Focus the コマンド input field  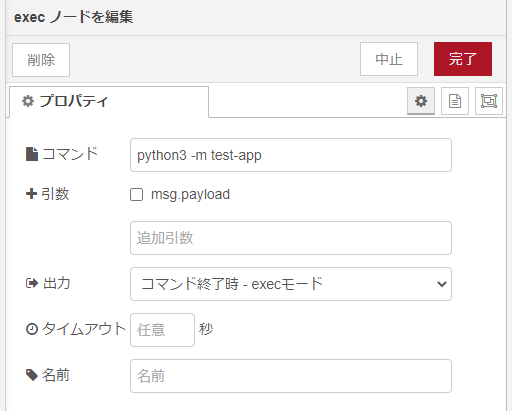291,155
